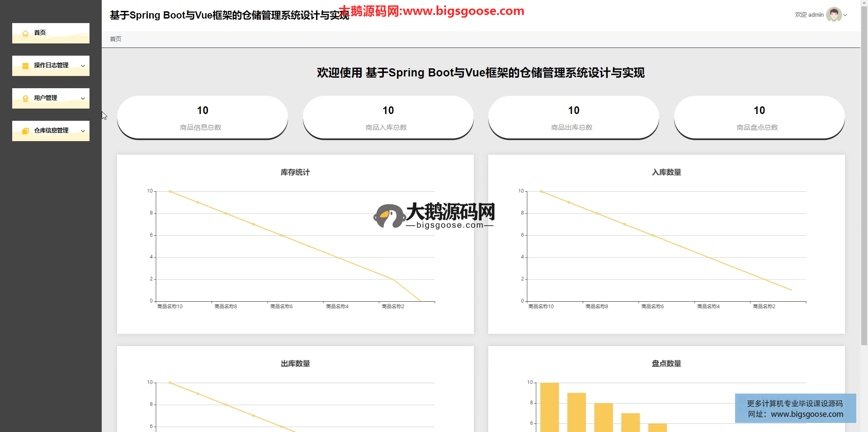The height and width of the screenshot is (432, 868).
Task: Click the warehouse information management icon
Action: 25,131
